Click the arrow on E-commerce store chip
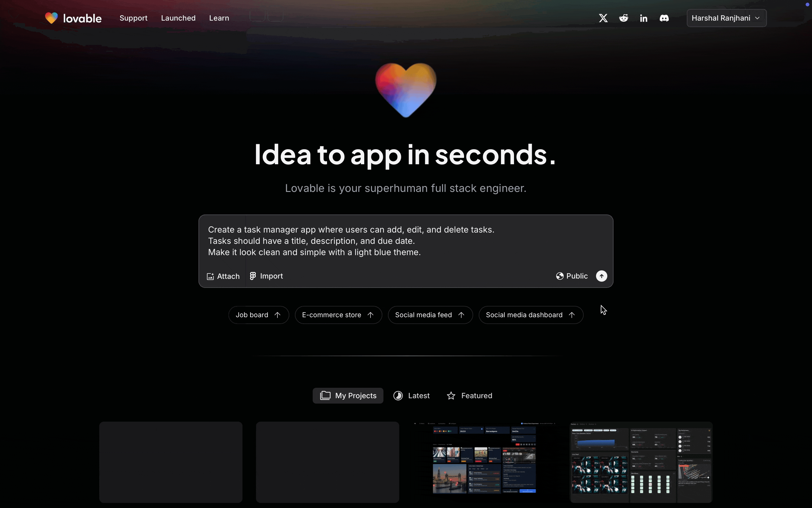The image size is (812, 508). pos(370,315)
